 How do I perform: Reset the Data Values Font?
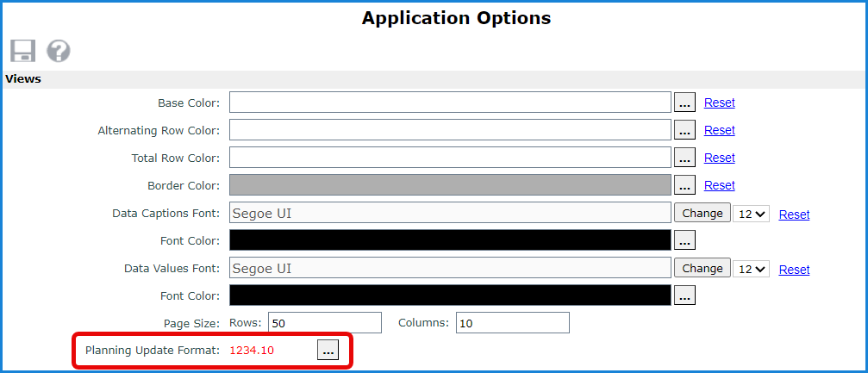(x=794, y=270)
